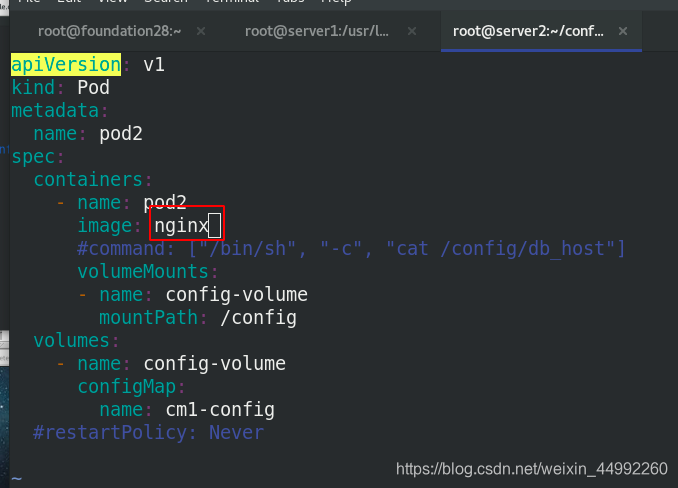Click the mountPath value '/config'
This screenshot has width=678, height=488.
(x=258, y=318)
